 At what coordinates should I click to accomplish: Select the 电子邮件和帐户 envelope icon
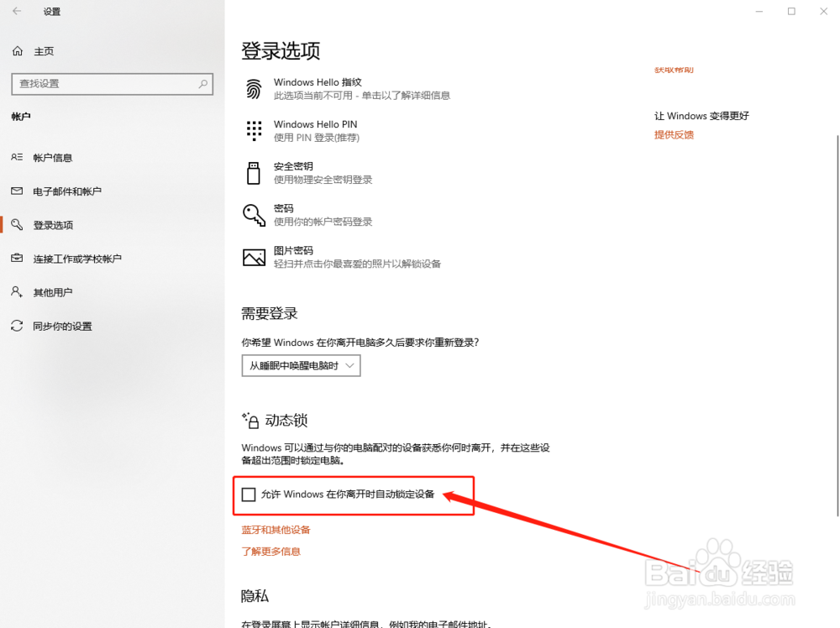17,191
